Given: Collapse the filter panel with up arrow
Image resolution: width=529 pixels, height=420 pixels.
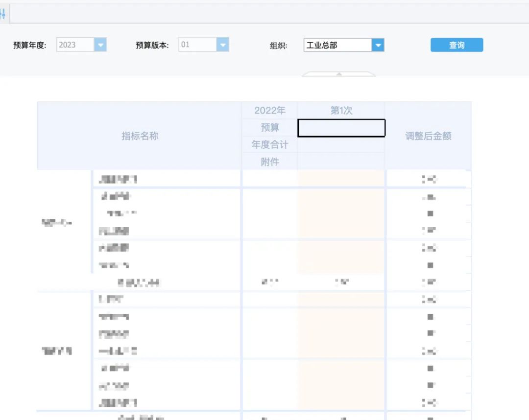Looking at the screenshot, I should pyautogui.click(x=339, y=74).
